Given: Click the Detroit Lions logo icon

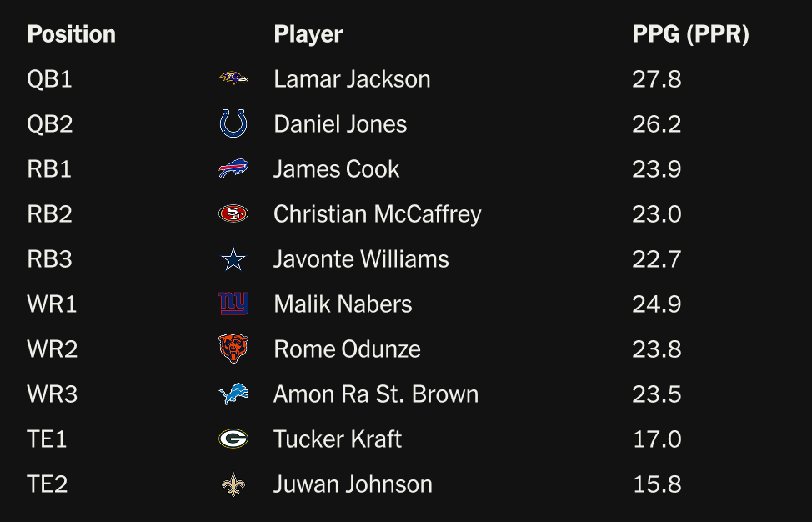Looking at the screenshot, I should (x=233, y=394).
